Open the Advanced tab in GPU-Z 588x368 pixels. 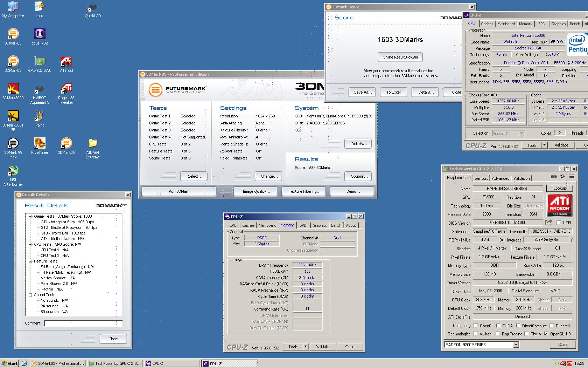point(500,178)
